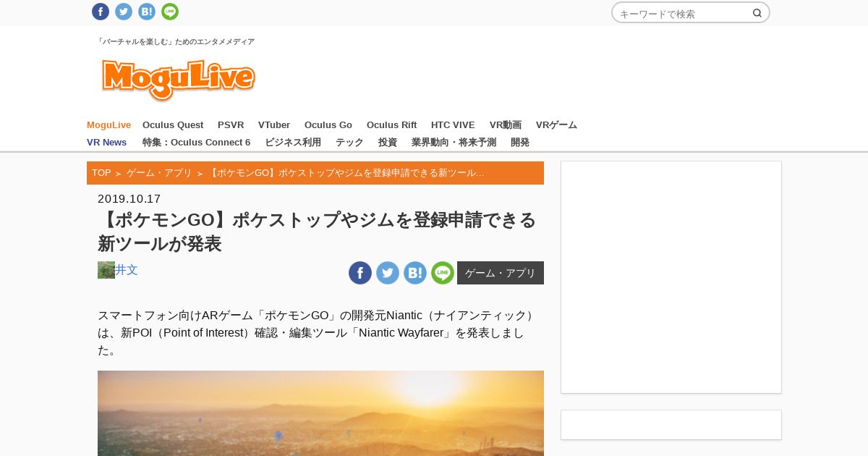Image resolution: width=868 pixels, height=456 pixels.
Task: Click the Hatena Bookmark icon in the top bar
Action: [x=147, y=12]
